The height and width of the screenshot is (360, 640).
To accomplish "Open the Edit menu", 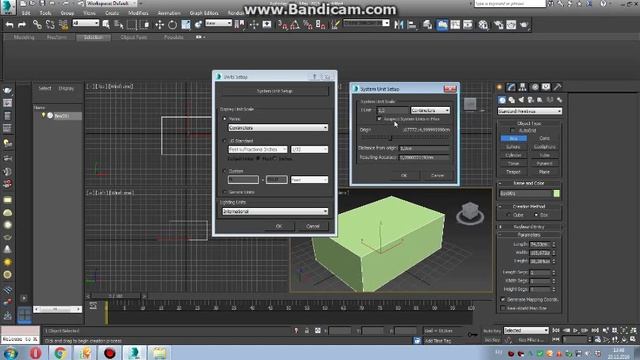I will [x=26, y=13].
